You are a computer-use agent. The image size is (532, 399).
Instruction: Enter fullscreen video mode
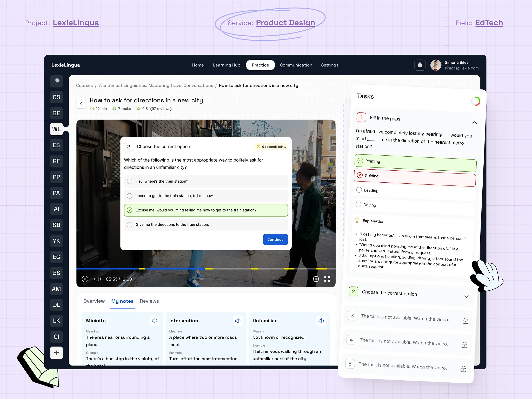(x=327, y=279)
